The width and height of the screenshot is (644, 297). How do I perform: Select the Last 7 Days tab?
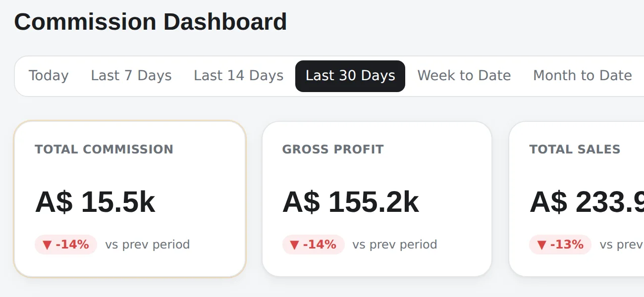pos(131,76)
